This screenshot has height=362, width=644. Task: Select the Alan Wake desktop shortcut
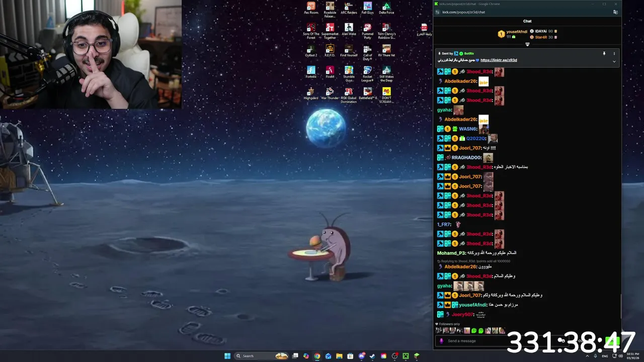point(349,30)
